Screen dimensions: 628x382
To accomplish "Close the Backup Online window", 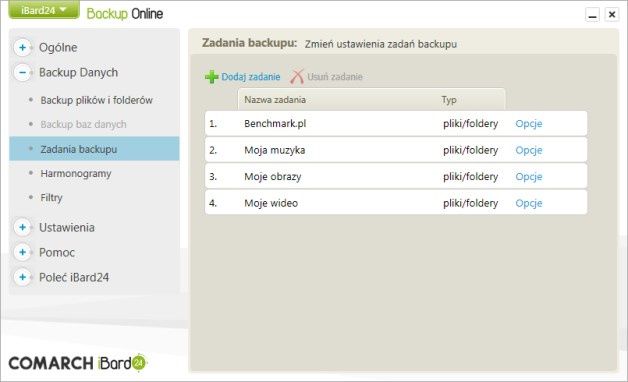I will 612,15.
